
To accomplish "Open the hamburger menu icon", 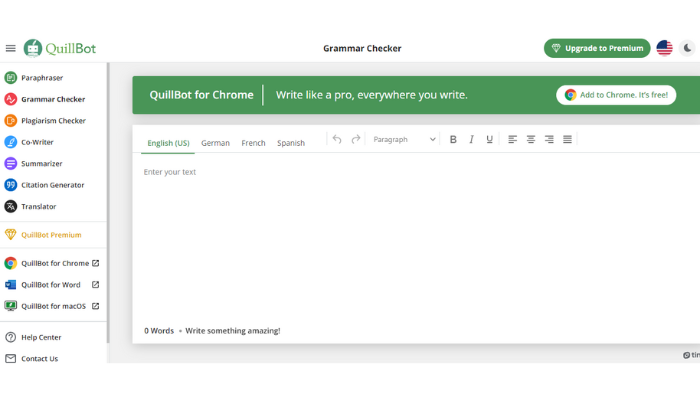I will coord(10,48).
